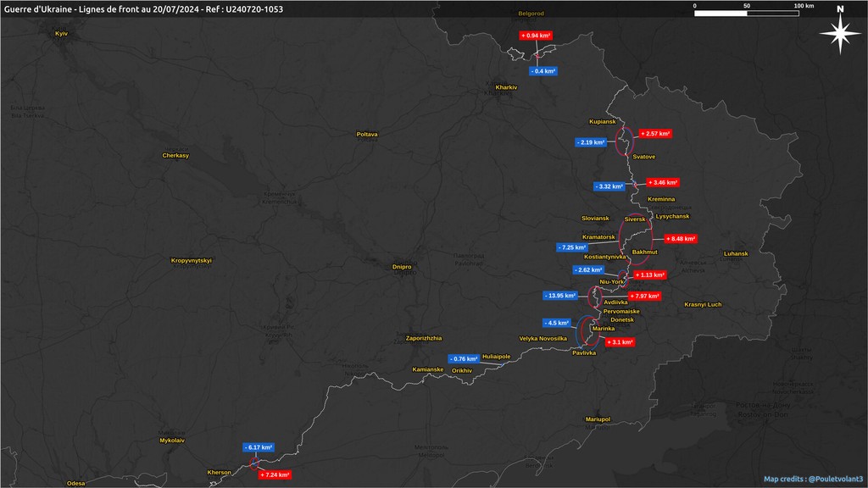
Task: Click the Orikhiv label
Action: click(462, 371)
